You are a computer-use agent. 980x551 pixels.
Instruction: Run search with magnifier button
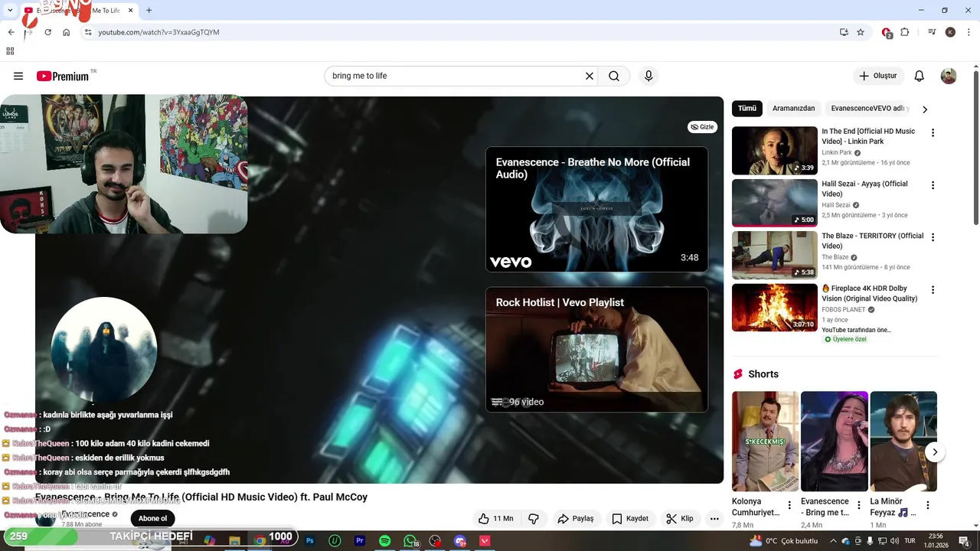point(614,76)
